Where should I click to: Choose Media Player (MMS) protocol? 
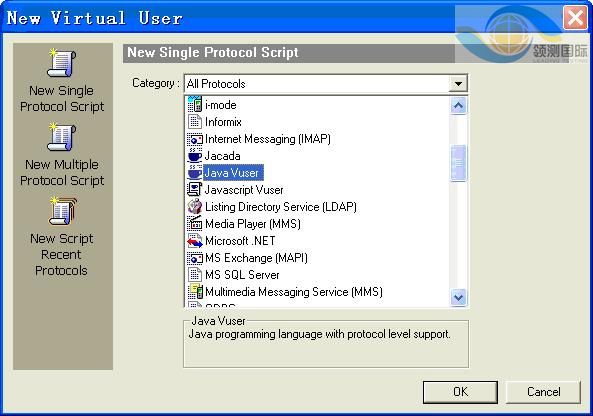coord(253,224)
